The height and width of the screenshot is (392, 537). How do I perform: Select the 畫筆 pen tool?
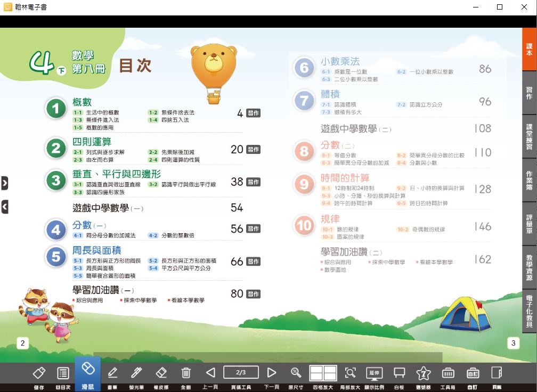click(112, 373)
